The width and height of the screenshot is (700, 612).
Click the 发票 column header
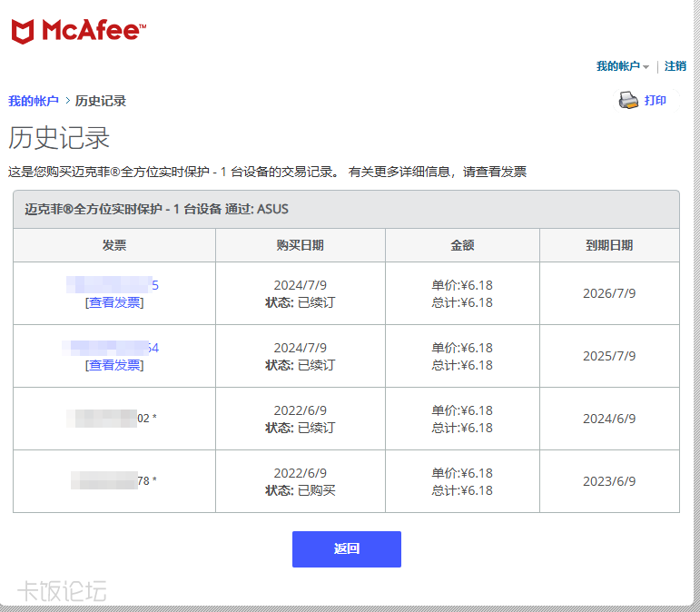click(x=114, y=245)
